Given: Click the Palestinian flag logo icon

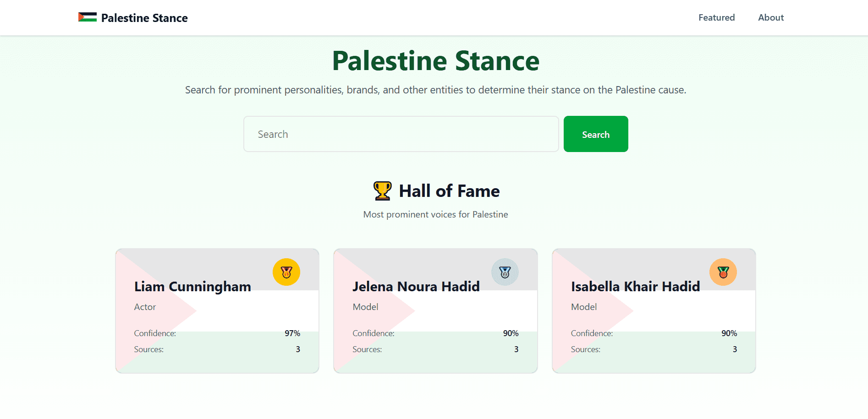Looking at the screenshot, I should click(88, 17).
